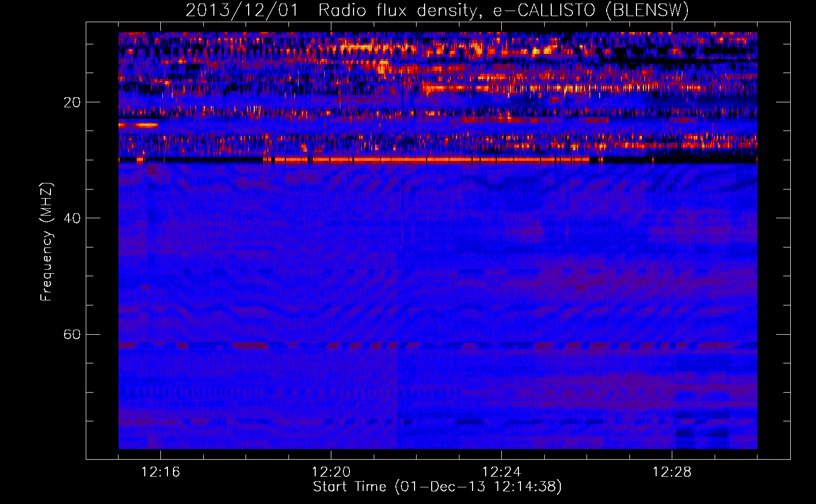816x504 pixels.
Task: Select the 20 MHz frequency tick label
Action: (72, 102)
